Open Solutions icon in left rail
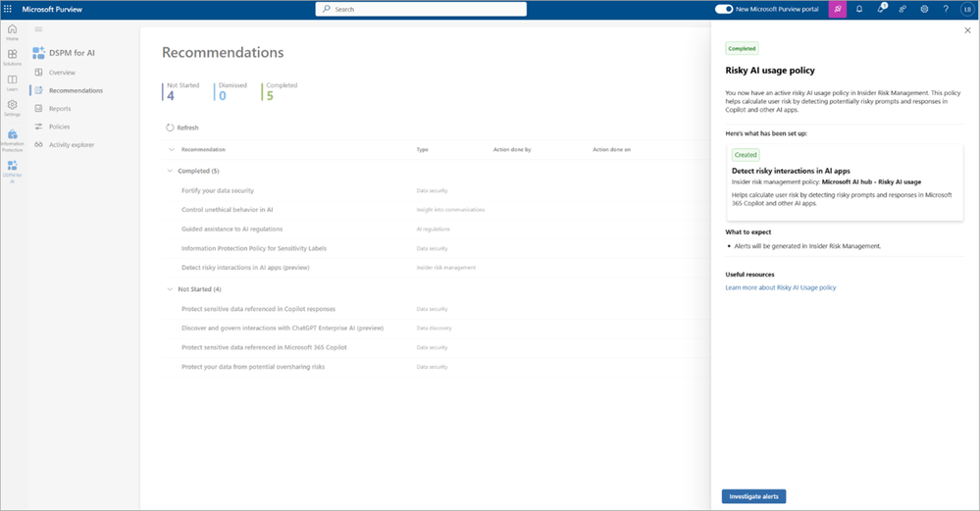The height and width of the screenshot is (511, 980). tap(12, 54)
